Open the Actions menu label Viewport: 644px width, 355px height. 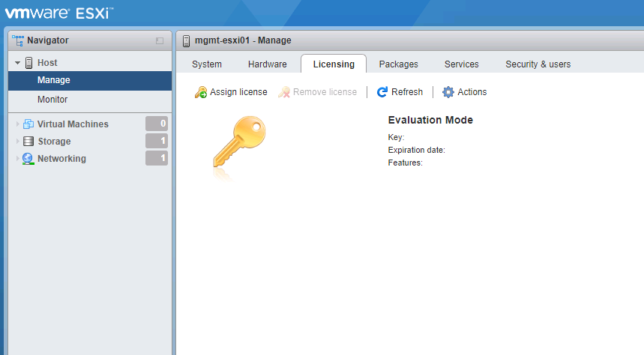click(x=472, y=92)
